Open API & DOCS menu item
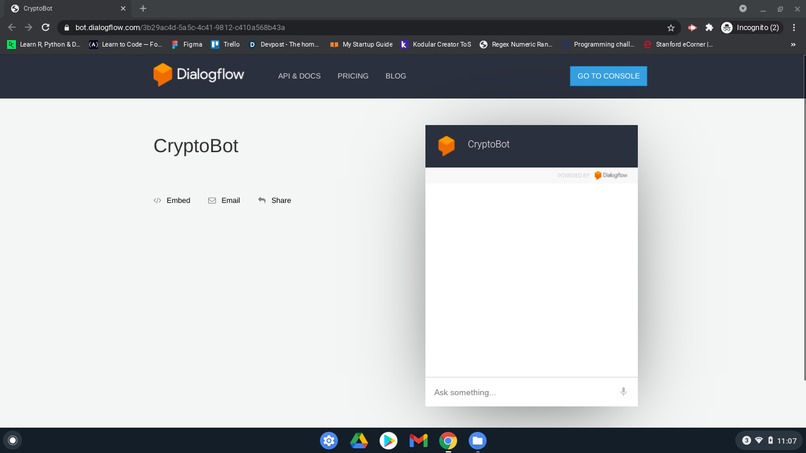Viewport: 806px width, 453px height. [299, 76]
